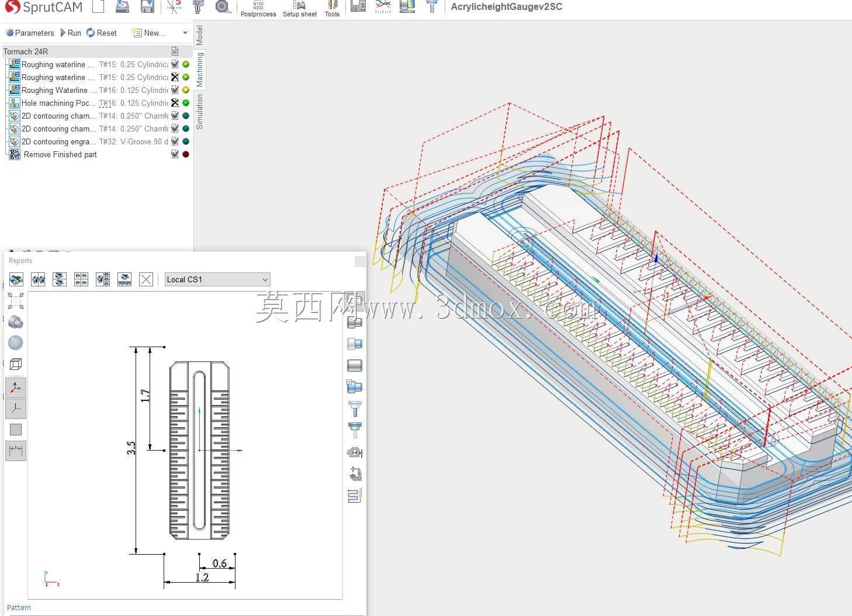Viewport: 852px width, 616px height.
Task: Click the document icon beside Tormach 24R
Action: click(175, 51)
